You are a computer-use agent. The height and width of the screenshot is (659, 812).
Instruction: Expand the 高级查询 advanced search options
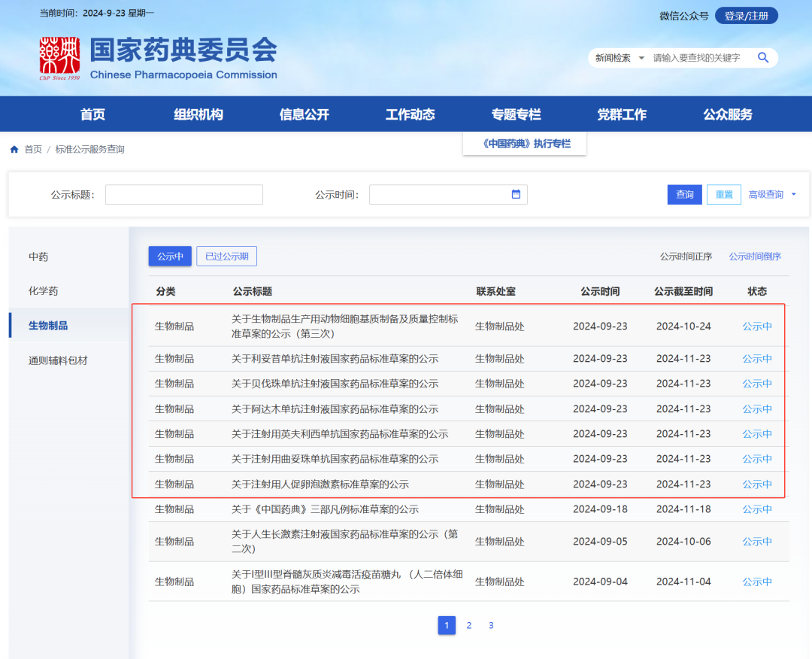point(767,194)
